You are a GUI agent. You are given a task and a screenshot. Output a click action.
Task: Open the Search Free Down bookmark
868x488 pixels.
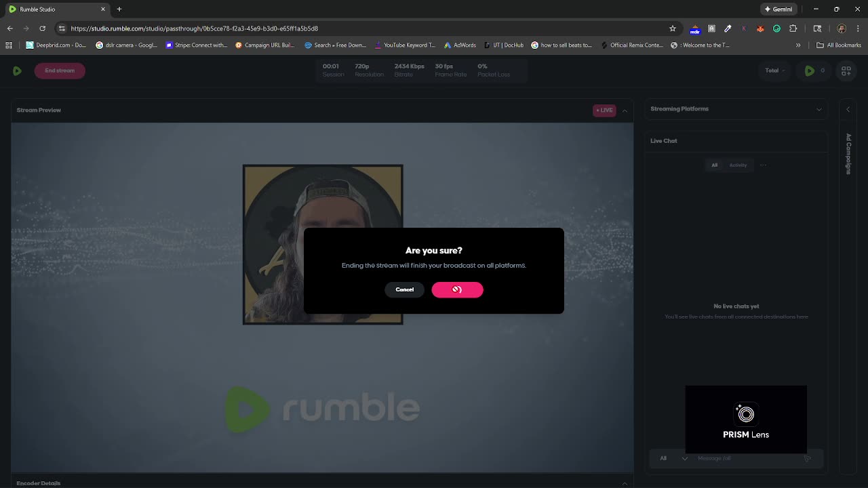click(x=336, y=45)
